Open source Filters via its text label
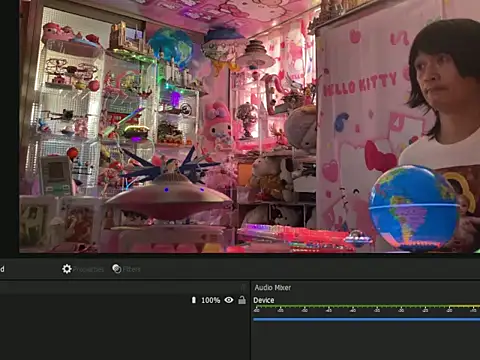 (x=132, y=269)
